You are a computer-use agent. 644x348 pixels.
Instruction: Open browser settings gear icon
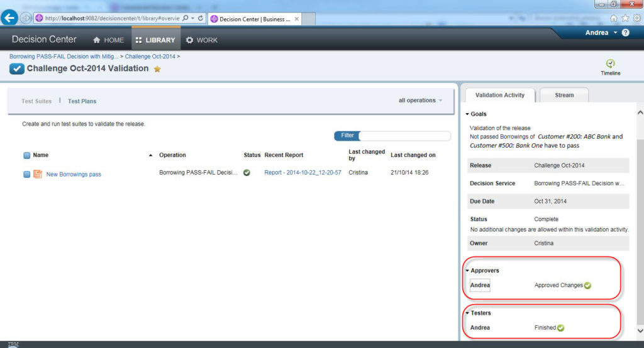coord(636,18)
